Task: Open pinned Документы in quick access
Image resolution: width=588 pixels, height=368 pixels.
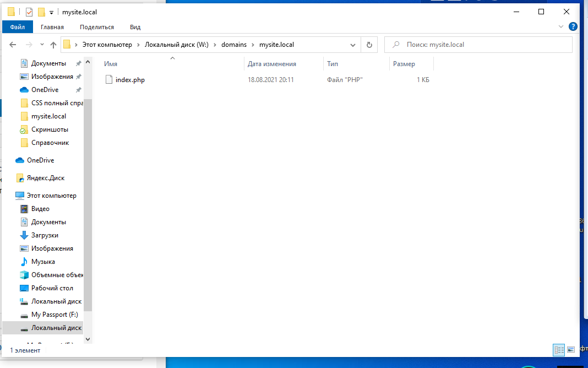Action: click(48, 63)
